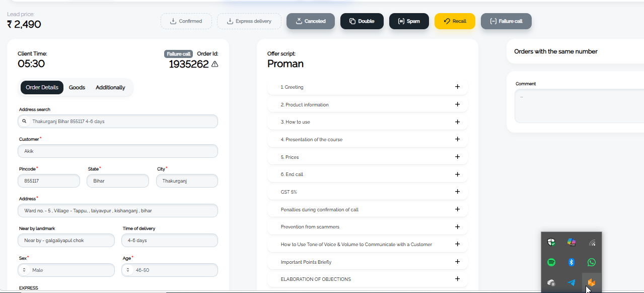Open Telegram from the tray popup
Screen dimensions: 644x293
571,282
